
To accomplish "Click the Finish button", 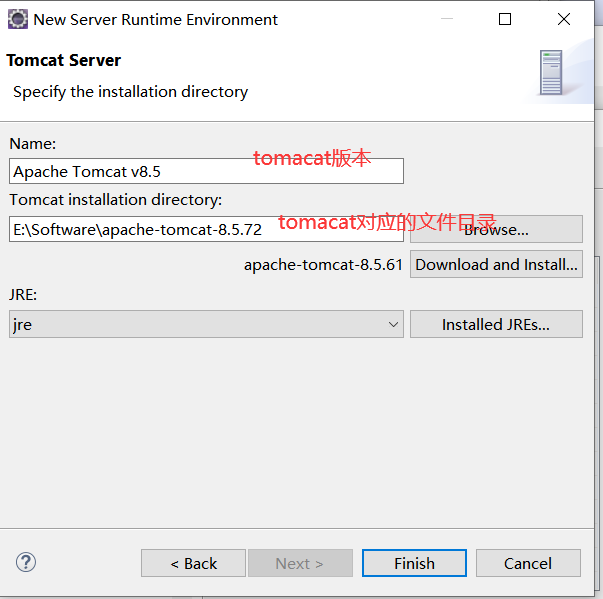I will pyautogui.click(x=414, y=563).
